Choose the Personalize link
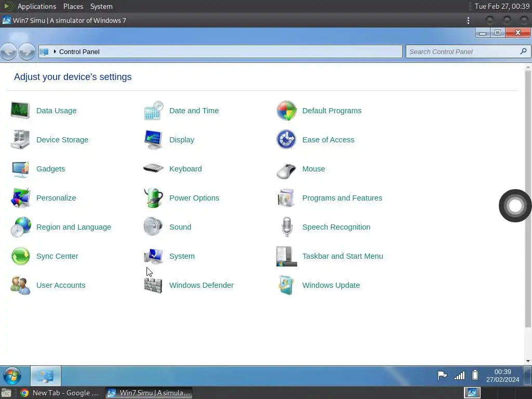Image resolution: width=532 pixels, height=399 pixels. (56, 198)
